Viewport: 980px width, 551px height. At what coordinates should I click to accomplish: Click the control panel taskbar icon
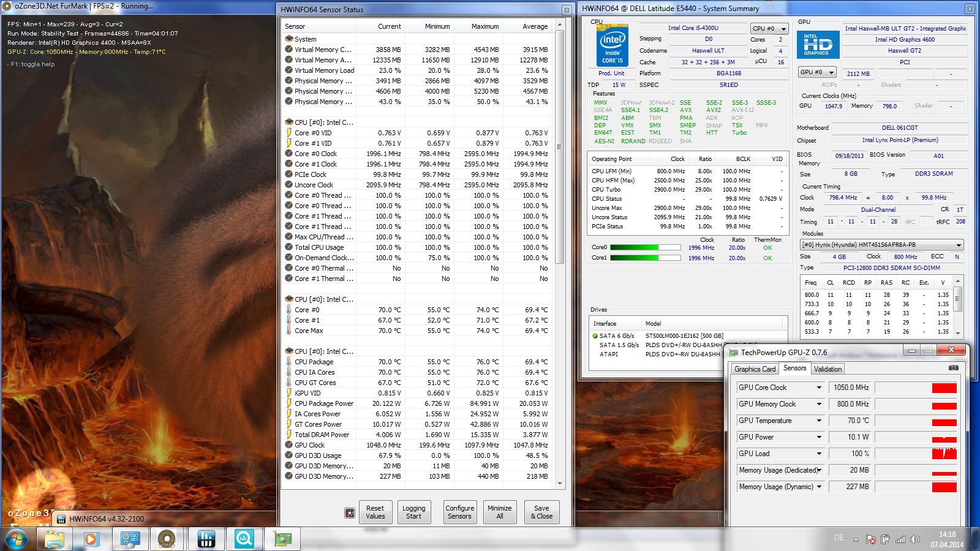pyautogui.click(x=130, y=539)
